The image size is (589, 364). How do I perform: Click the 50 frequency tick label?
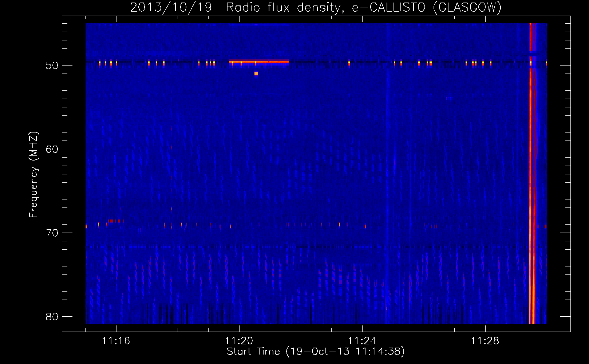point(52,66)
